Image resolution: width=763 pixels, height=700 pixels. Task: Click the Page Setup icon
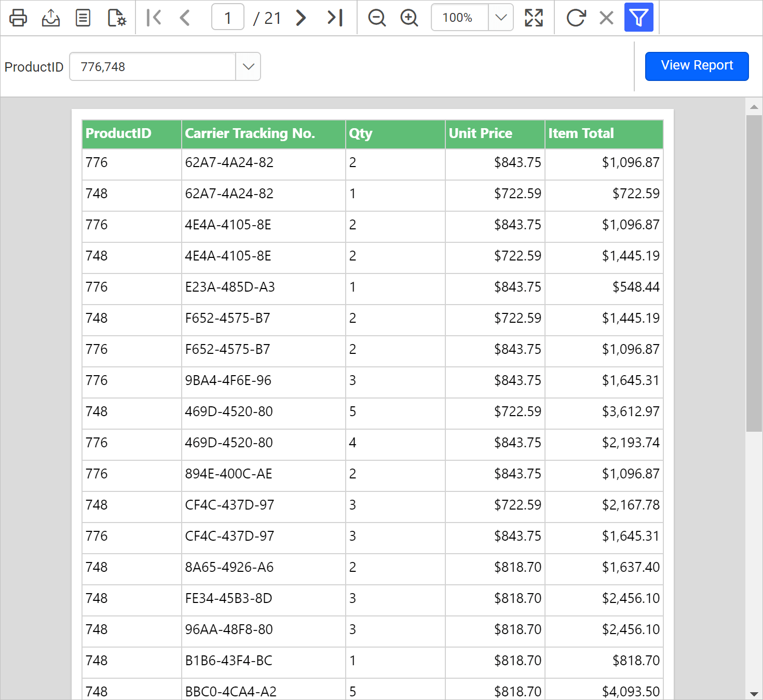(x=116, y=17)
